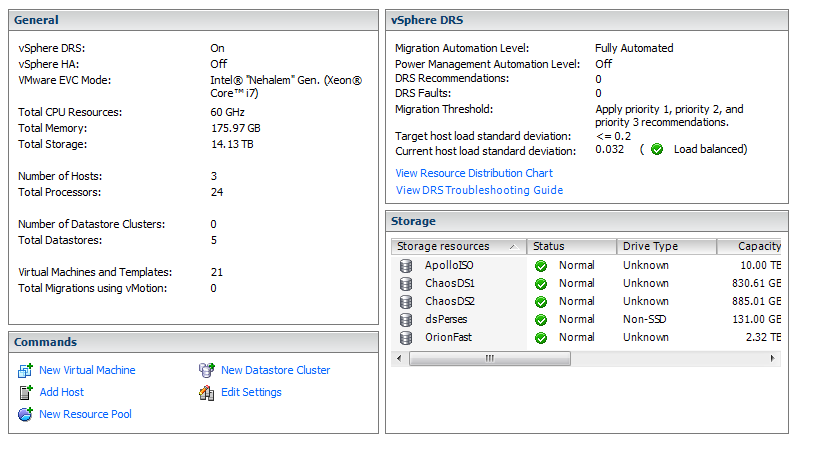Image resolution: width=815 pixels, height=456 pixels.
Task: Click the 60 GHz Total CPU value
Action: (x=227, y=112)
